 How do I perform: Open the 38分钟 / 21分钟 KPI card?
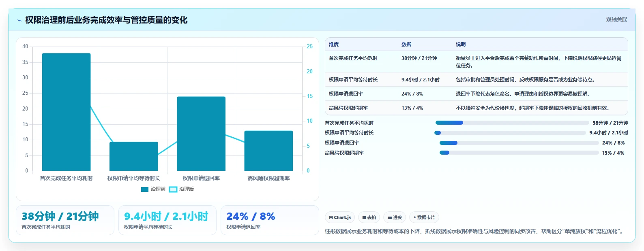65,220
